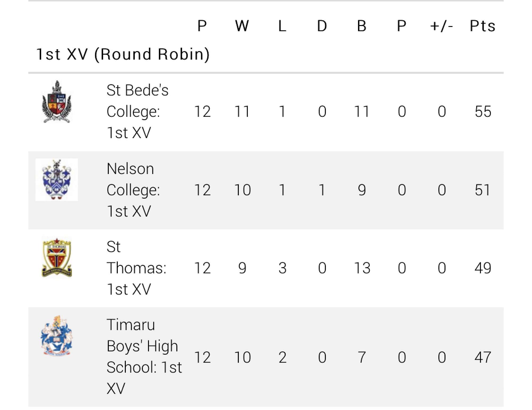Open St Thomas: 1st XV team
The width and height of the screenshot is (532, 410).
(x=136, y=268)
